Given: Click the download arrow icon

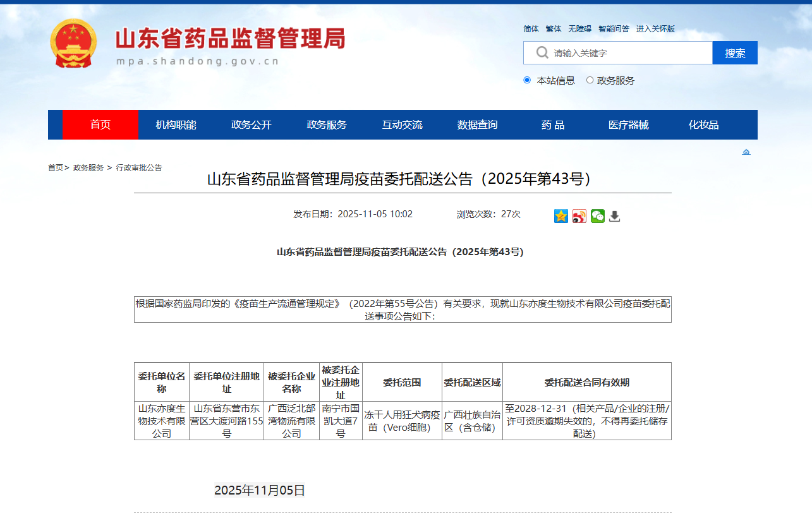Looking at the screenshot, I should (x=615, y=216).
